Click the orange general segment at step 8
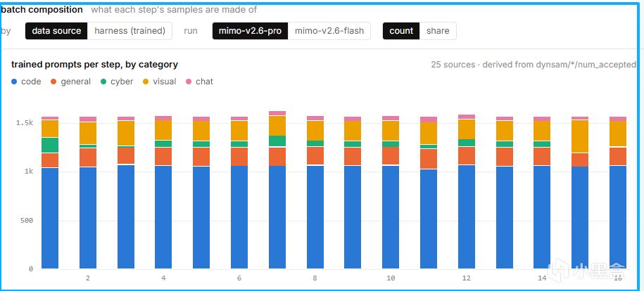The image size is (644, 291). (x=315, y=155)
